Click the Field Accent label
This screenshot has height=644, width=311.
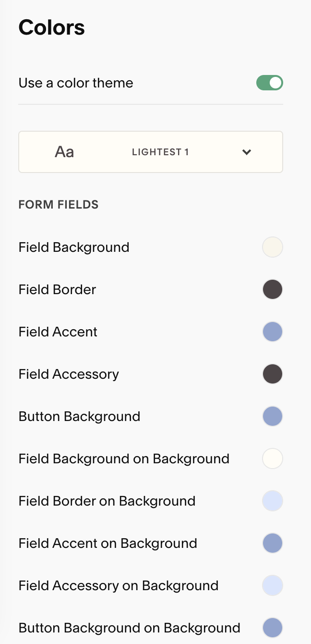[x=58, y=332]
